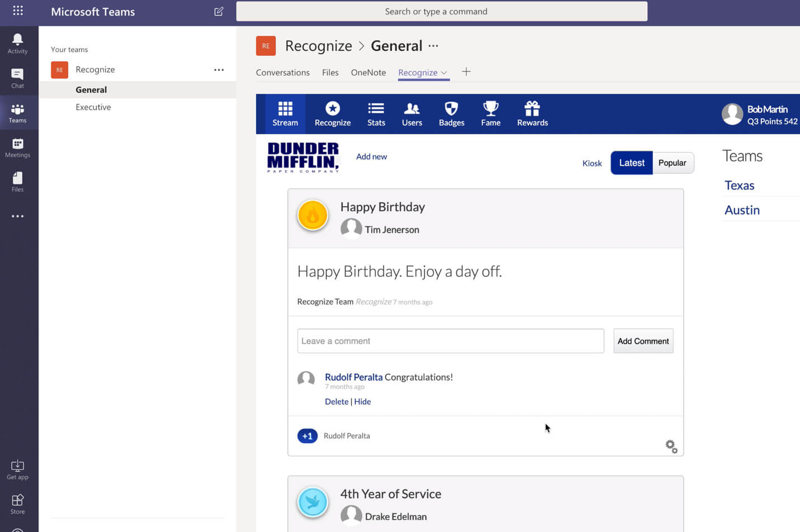Show more apps ellipsis in sidebar

pos(17,216)
